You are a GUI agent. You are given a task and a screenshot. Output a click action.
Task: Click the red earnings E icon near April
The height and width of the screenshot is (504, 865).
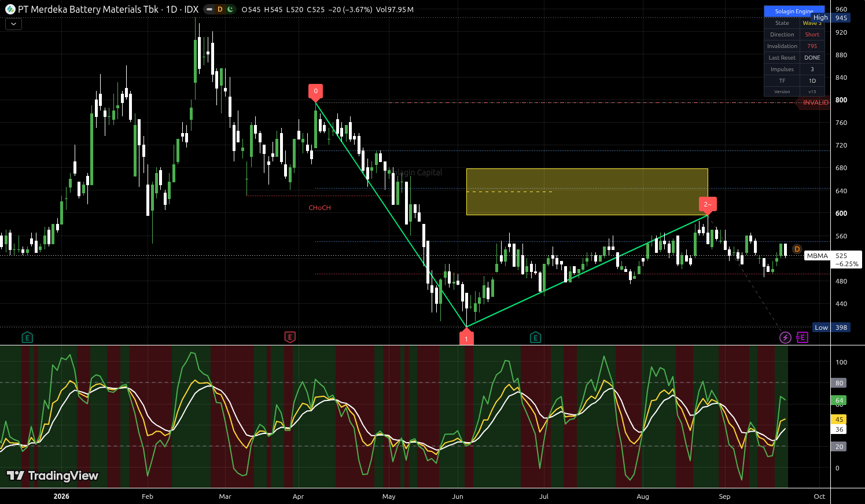(x=290, y=337)
